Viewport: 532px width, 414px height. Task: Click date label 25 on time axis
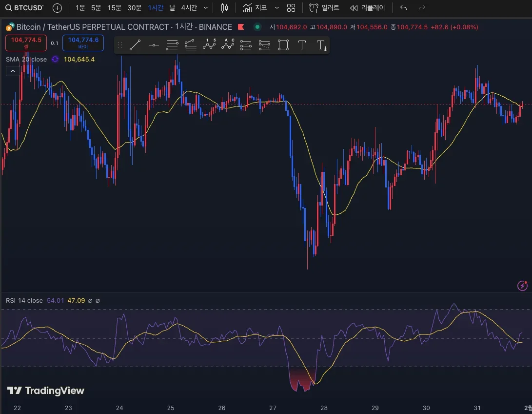pos(171,408)
